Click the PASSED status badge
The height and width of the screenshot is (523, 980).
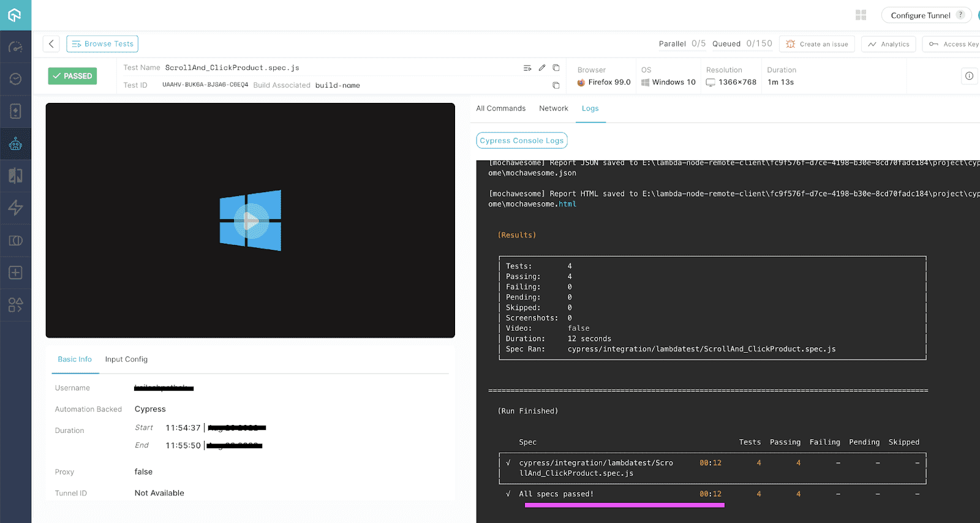tap(72, 76)
